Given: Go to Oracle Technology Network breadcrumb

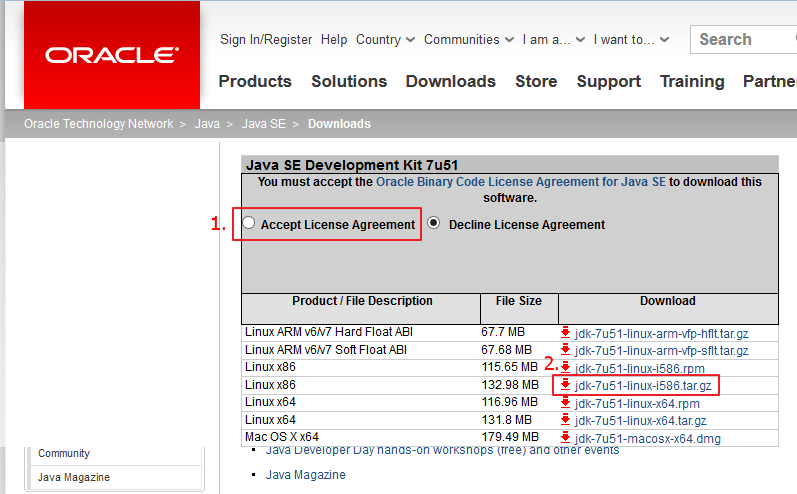Looking at the screenshot, I should tap(99, 124).
